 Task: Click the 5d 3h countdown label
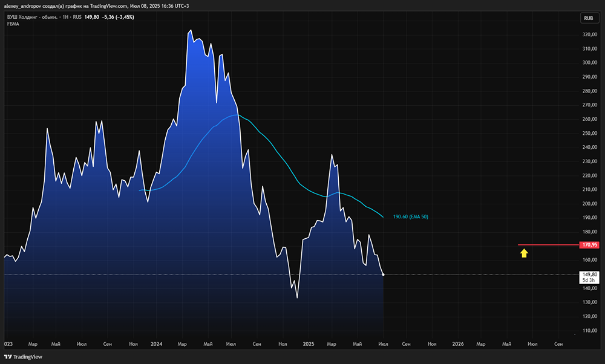coord(589,281)
